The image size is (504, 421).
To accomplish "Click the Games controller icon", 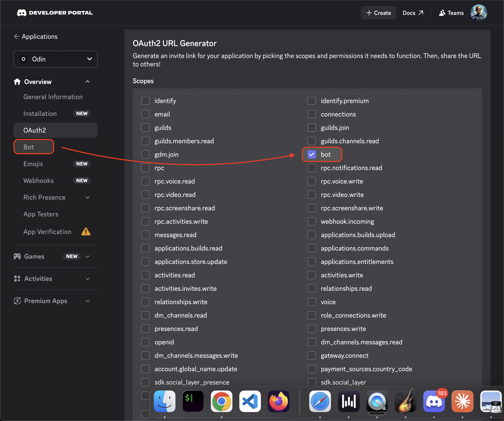I will point(17,256).
